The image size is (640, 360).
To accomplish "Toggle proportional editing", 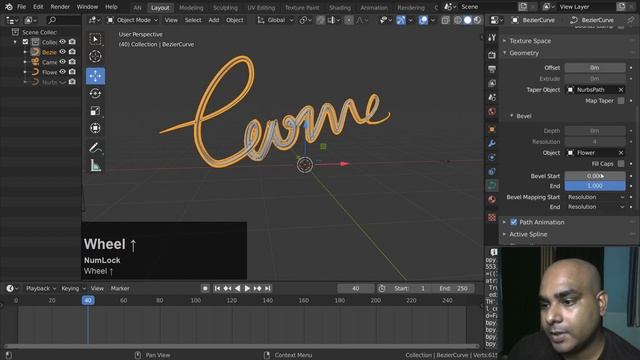I will pyautogui.click(x=349, y=20).
